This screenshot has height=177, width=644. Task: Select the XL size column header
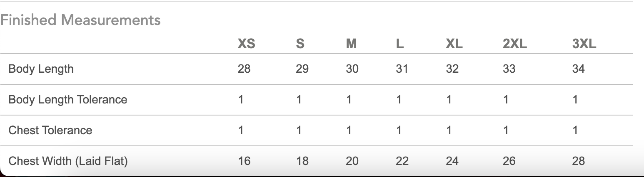(x=454, y=44)
